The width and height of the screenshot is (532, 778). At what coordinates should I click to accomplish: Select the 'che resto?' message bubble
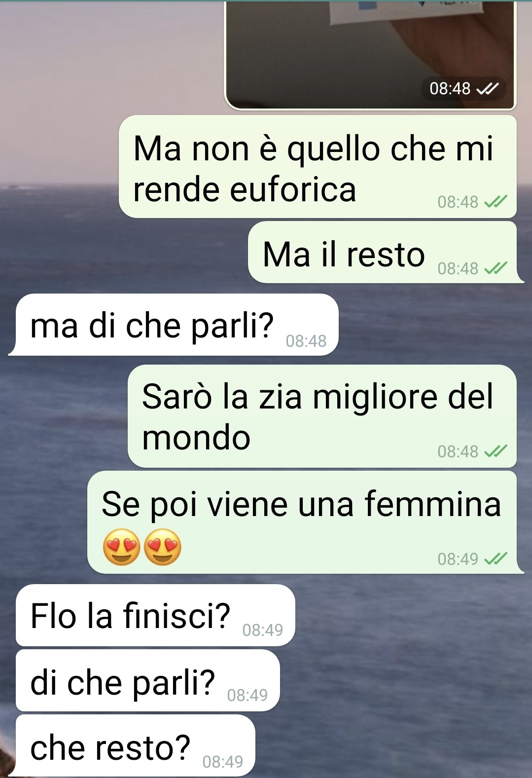[x=136, y=745]
